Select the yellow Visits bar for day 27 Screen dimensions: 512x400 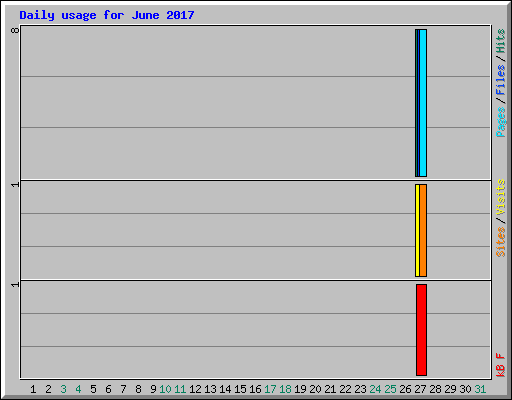tap(417, 230)
